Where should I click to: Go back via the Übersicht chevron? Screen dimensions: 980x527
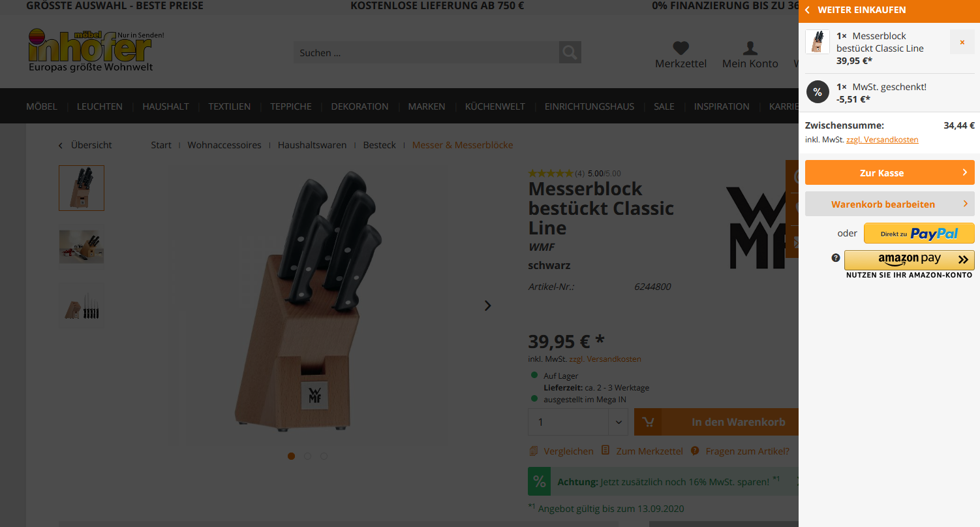[61, 145]
